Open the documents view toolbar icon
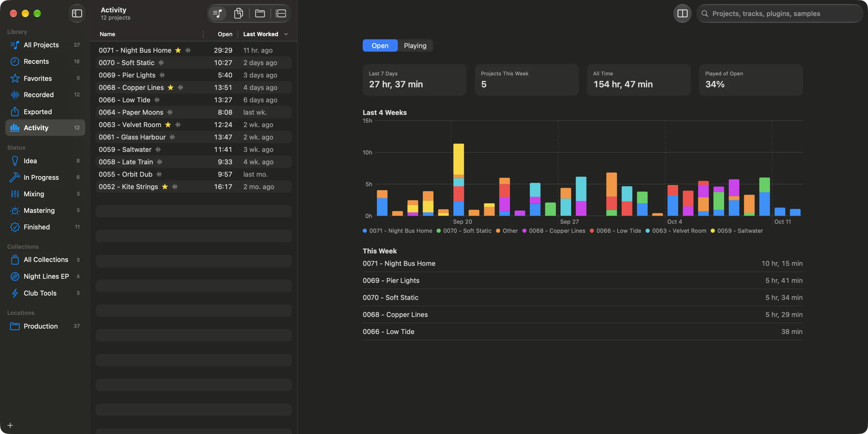 coord(238,13)
